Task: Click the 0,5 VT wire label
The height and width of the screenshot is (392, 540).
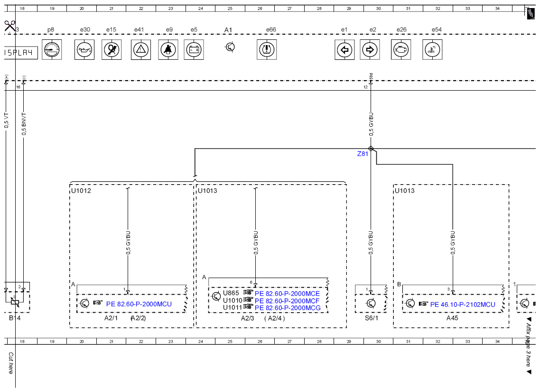Action: (7, 120)
